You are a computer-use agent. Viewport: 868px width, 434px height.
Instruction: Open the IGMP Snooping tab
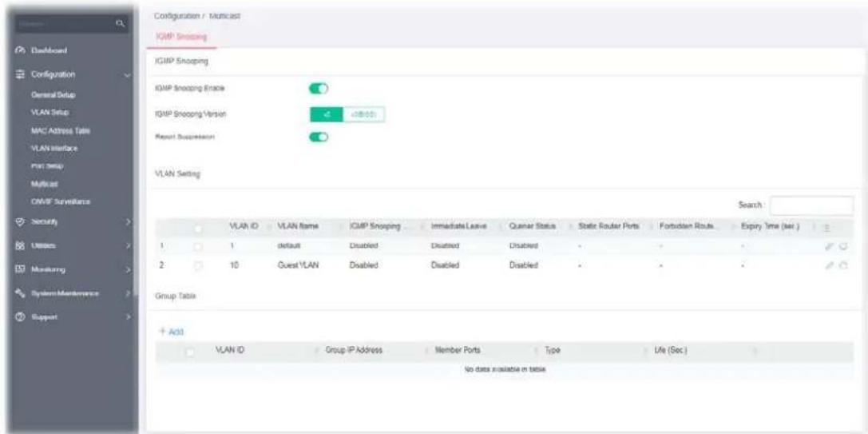click(x=181, y=37)
